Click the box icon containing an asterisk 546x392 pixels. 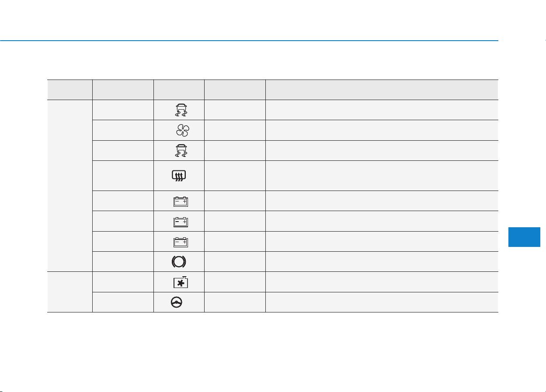180,282
